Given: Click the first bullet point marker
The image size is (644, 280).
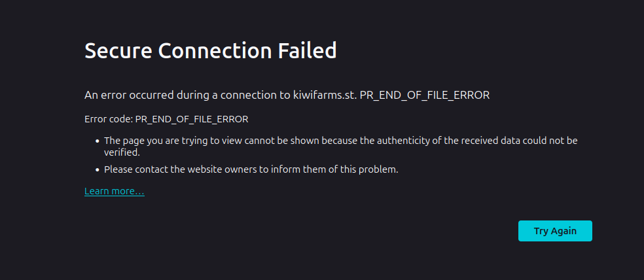Looking at the screenshot, I should pos(97,141).
